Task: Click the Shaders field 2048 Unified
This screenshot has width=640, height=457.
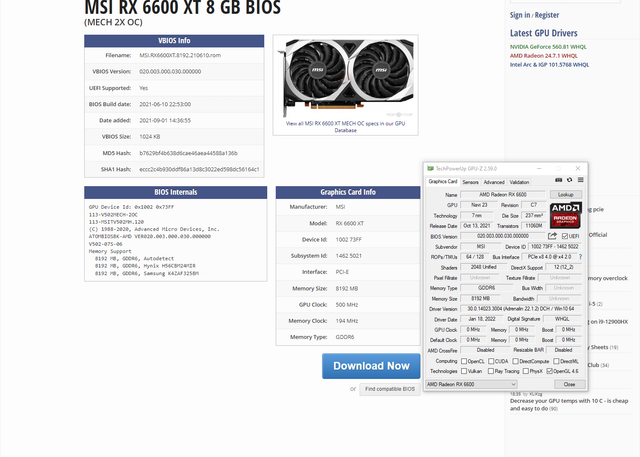Action: click(483, 267)
